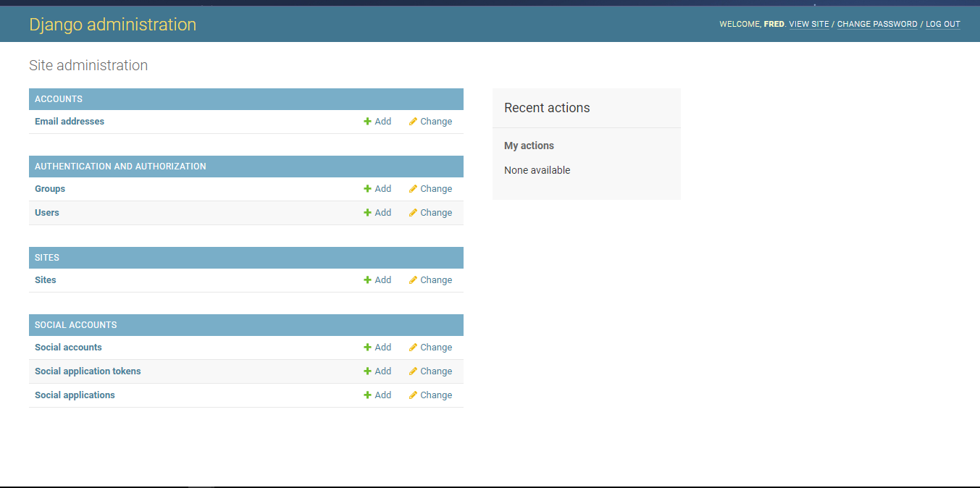Click the VIEW SITE link
This screenshot has height=488, width=980.
point(809,25)
